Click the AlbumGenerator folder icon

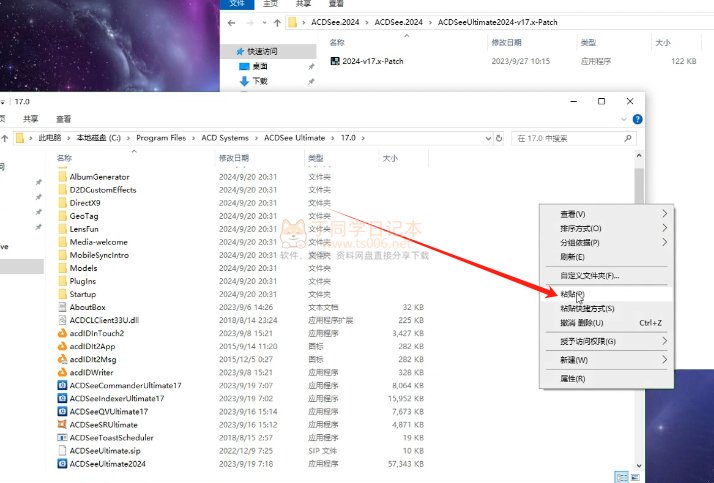point(62,177)
